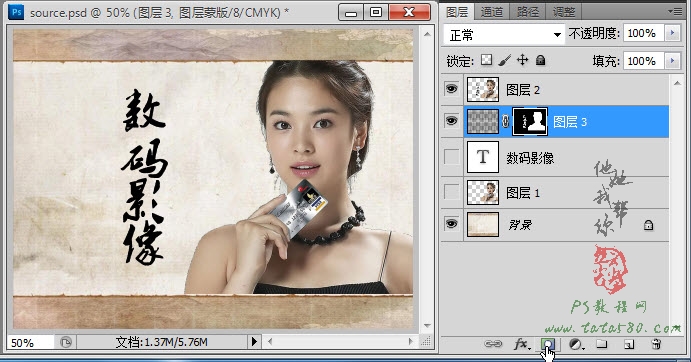Lock position move icon
Viewport: 691px width, 362px height.
point(523,60)
